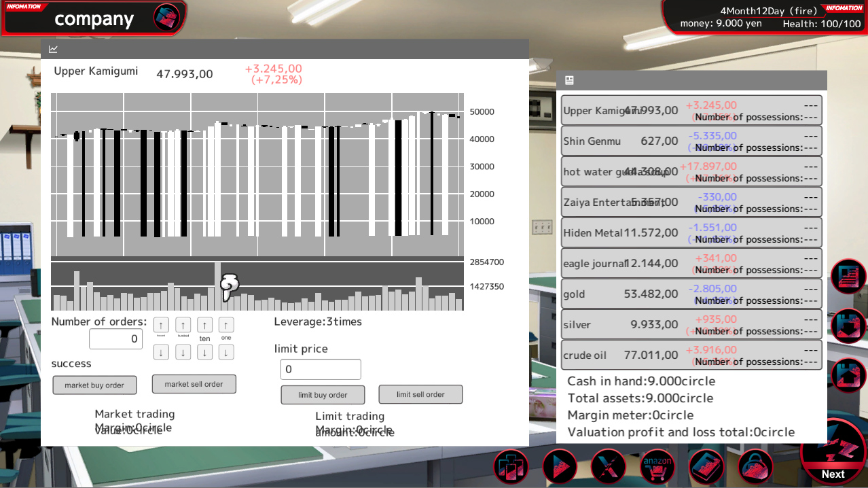Click the down arrow below 'ten'

(204, 352)
